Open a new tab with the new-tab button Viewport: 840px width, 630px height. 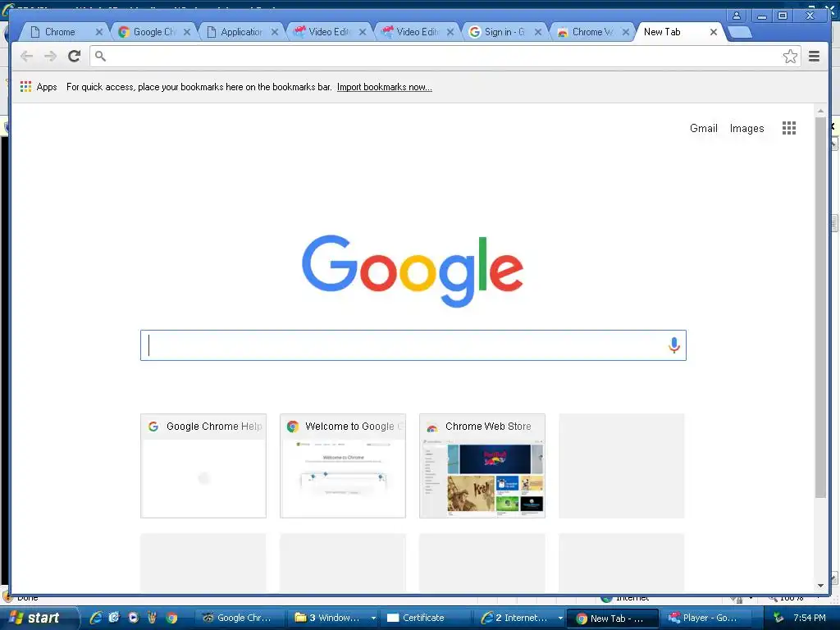coord(740,32)
